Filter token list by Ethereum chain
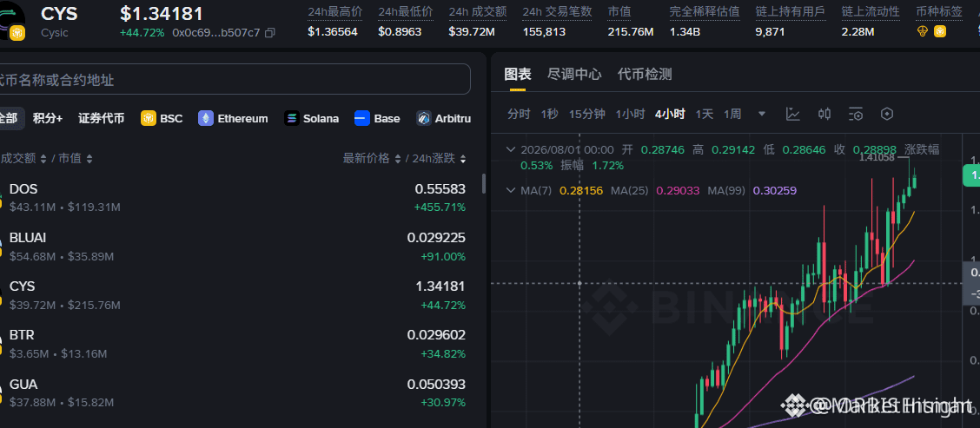 click(233, 118)
